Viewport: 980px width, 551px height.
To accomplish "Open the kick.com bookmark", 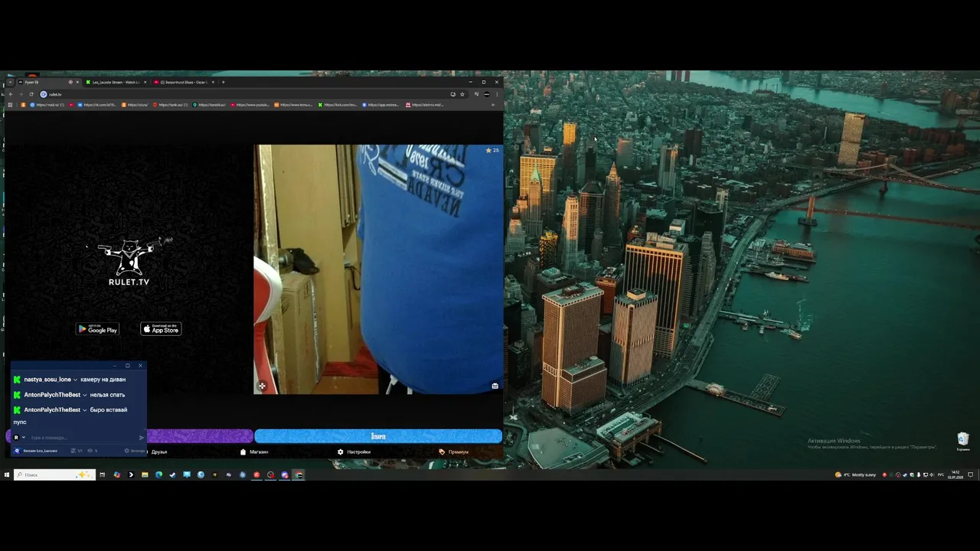I will (338, 105).
